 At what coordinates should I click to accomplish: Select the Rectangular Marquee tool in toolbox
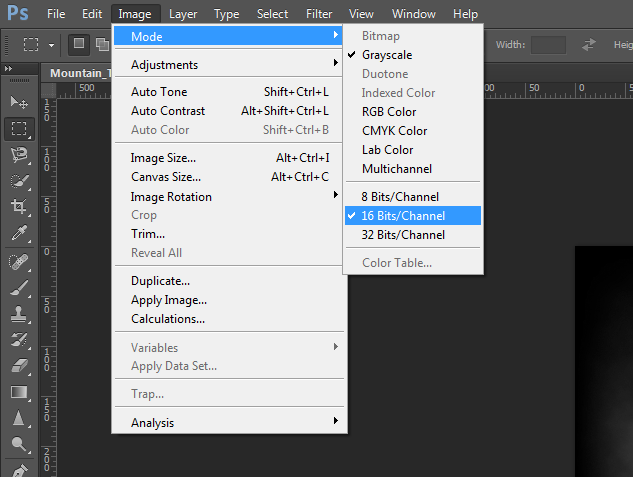tap(19, 129)
